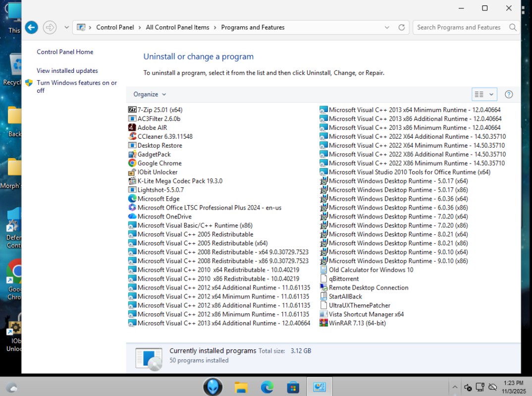The width and height of the screenshot is (532, 396).
Task: Select Microsoft Visual Basic/C++ Runtime (x86)
Action: pos(190,226)
